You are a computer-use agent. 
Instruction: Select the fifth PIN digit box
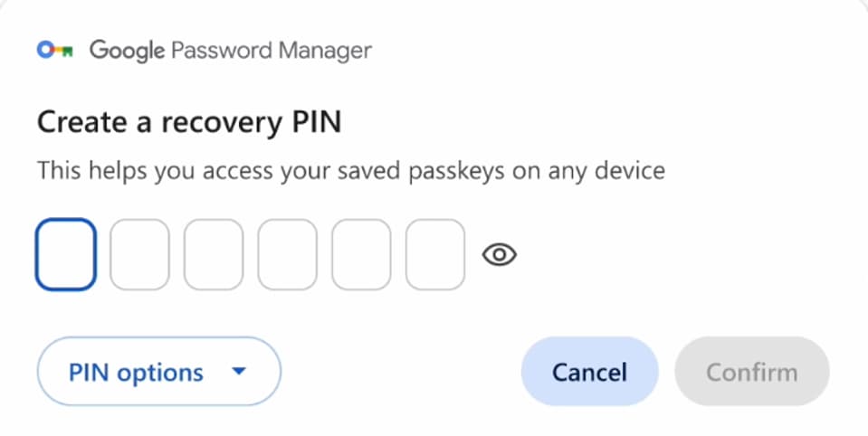pos(361,254)
